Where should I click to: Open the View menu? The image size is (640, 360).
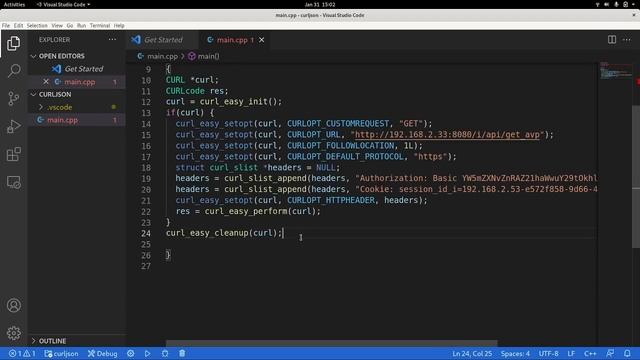pos(57,25)
